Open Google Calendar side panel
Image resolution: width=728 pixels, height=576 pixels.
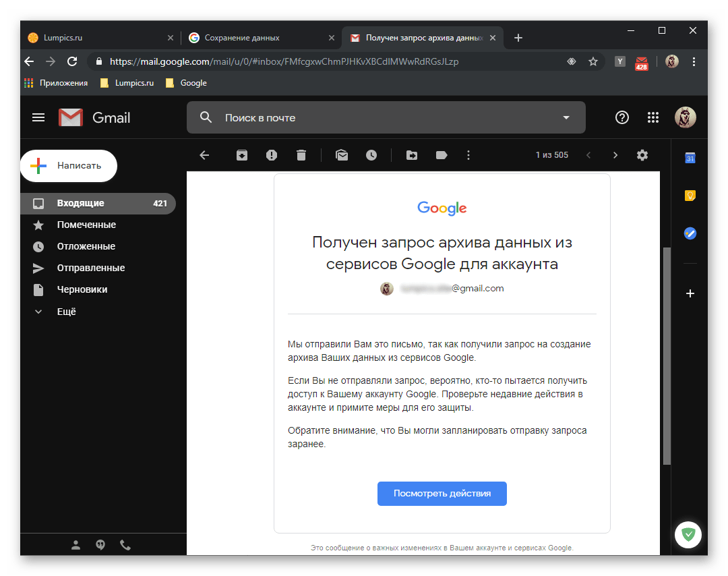point(690,158)
